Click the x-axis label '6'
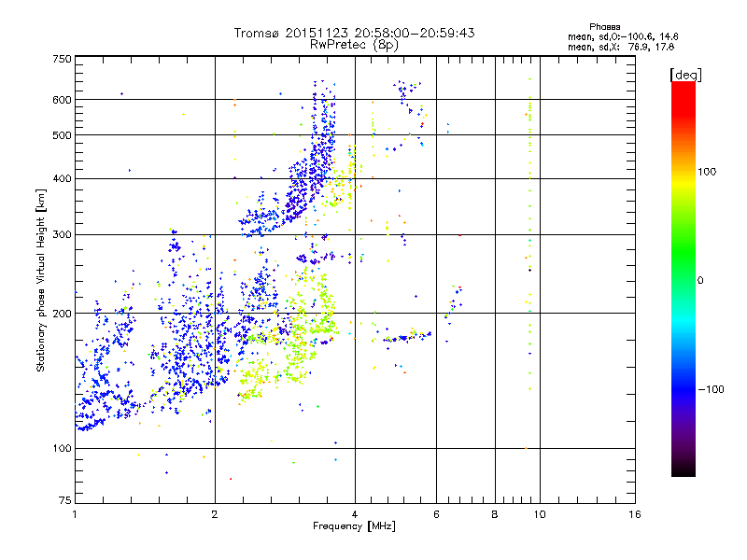The image size is (747, 560). [436, 514]
